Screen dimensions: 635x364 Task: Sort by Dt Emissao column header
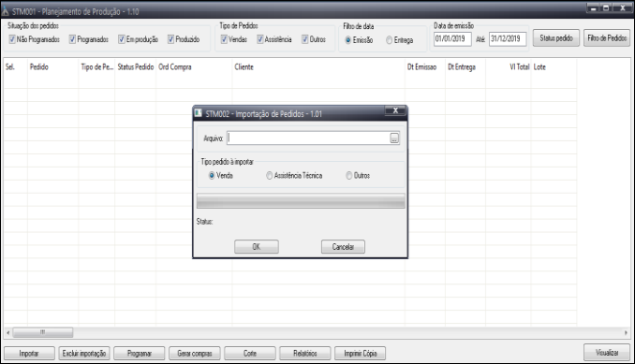click(425, 67)
